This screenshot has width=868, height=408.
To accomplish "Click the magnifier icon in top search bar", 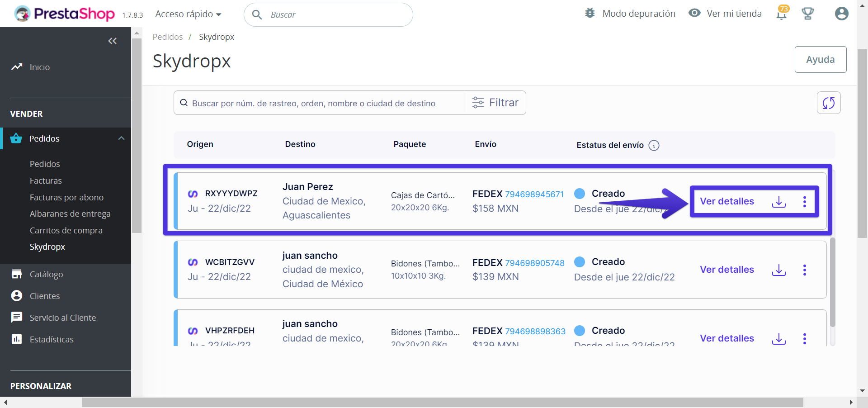I will tap(257, 14).
